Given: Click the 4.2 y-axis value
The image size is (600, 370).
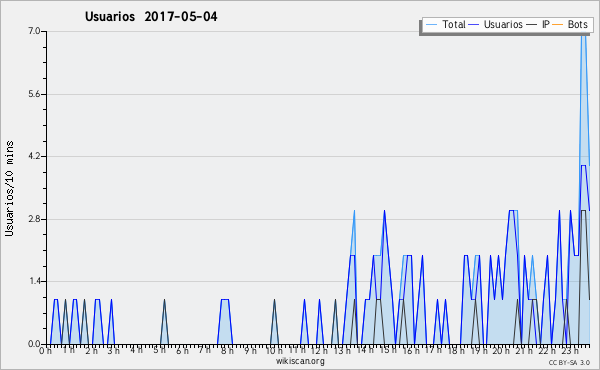Looking at the screenshot, I should tap(34, 156).
